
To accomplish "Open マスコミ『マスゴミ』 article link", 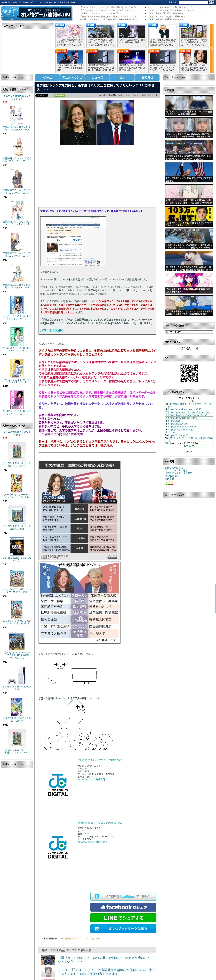I will (x=106, y=972).
